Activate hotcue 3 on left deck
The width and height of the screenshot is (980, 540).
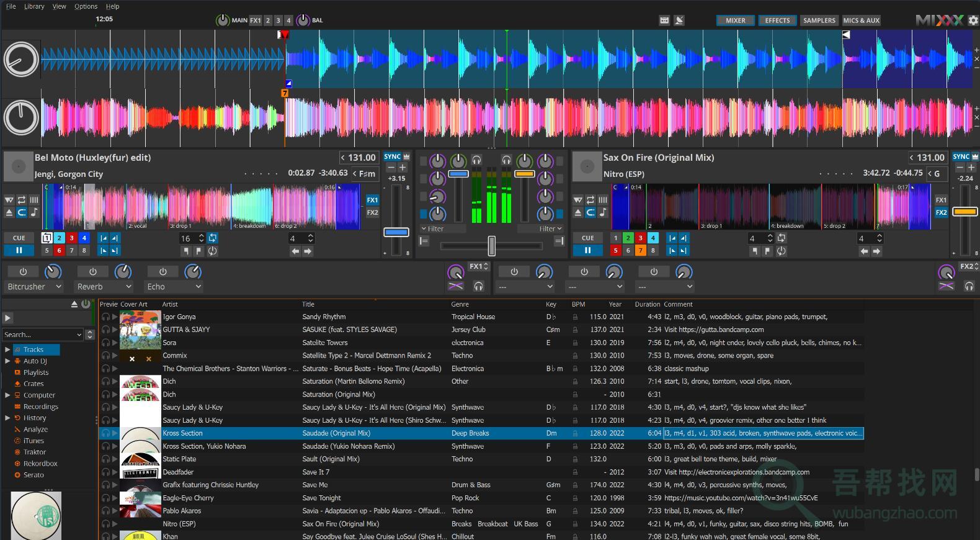72,238
